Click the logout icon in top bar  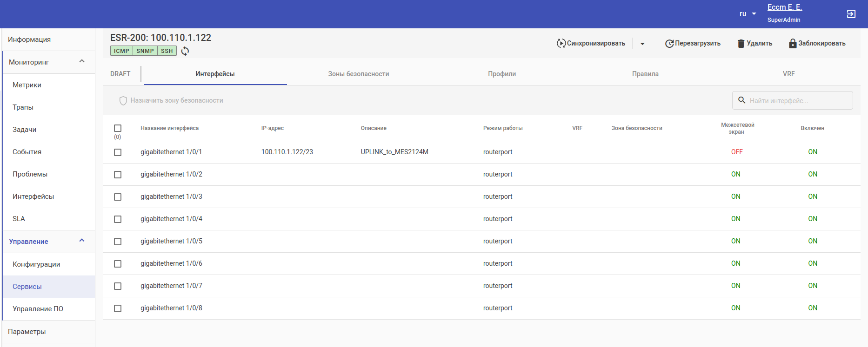tap(851, 14)
